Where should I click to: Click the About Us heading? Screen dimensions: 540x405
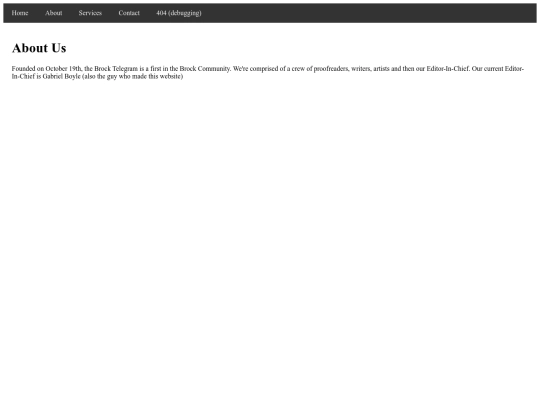click(39, 48)
